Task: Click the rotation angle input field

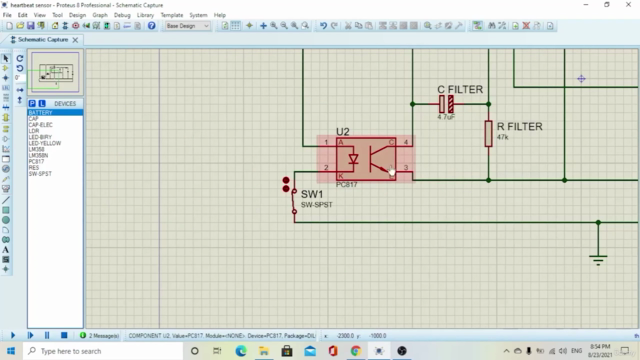Action: 20,78
